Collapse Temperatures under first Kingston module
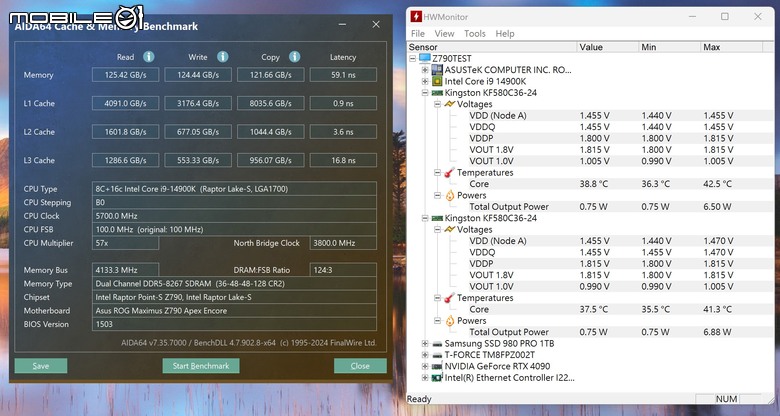 pos(437,173)
